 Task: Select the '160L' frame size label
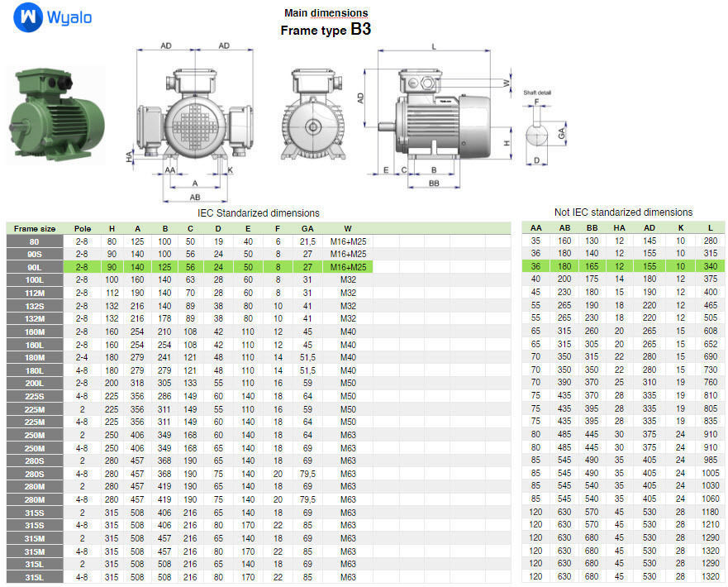tap(35, 345)
